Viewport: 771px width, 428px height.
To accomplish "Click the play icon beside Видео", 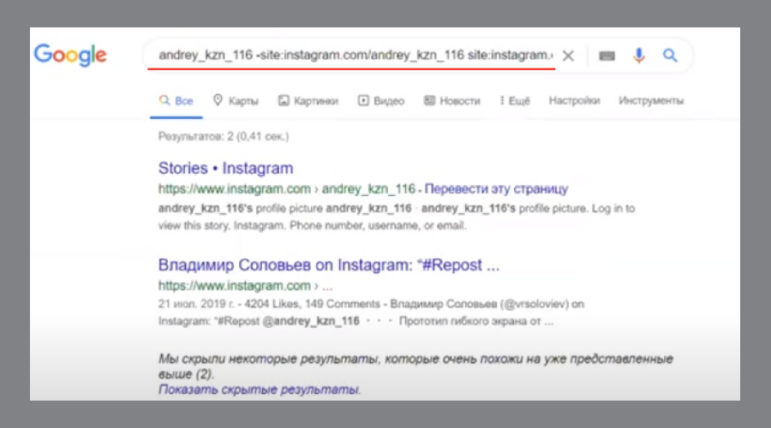I will pos(364,101).
